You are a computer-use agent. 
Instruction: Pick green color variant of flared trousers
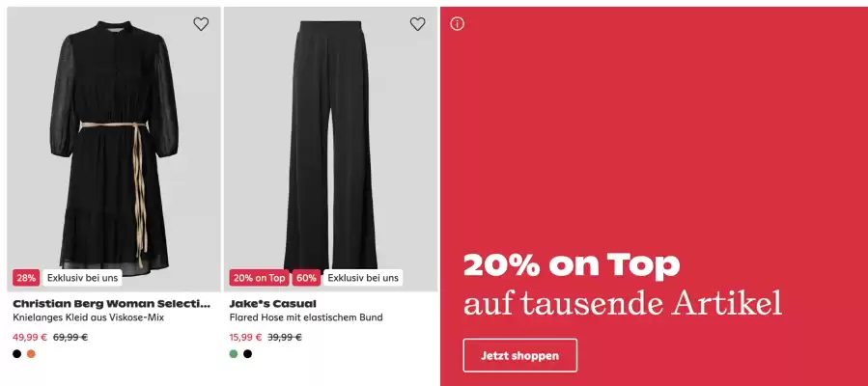pyautogui.click(x=234, y=354)
